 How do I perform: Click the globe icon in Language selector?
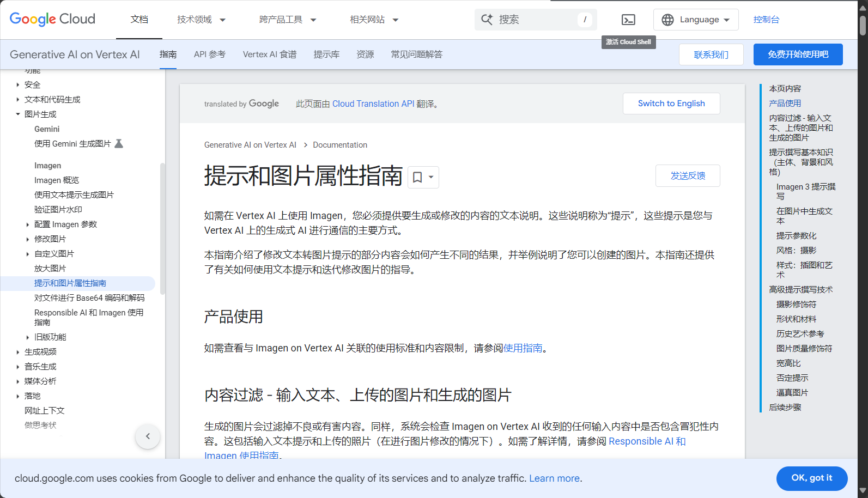coord(667,20)
